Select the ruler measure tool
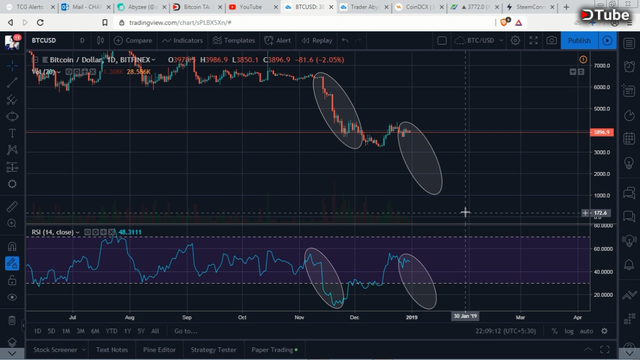The image size is (640, 360). click(12, 207)
